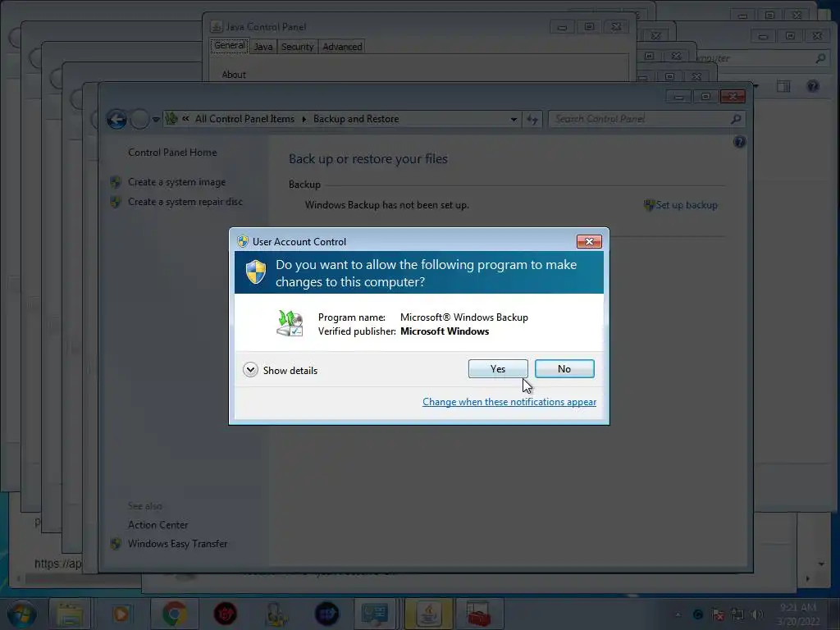The width and height of the screenshot is (840, 630).
Task: Open 'Change when these notifications appear' link
Action: tap(509, 402)
